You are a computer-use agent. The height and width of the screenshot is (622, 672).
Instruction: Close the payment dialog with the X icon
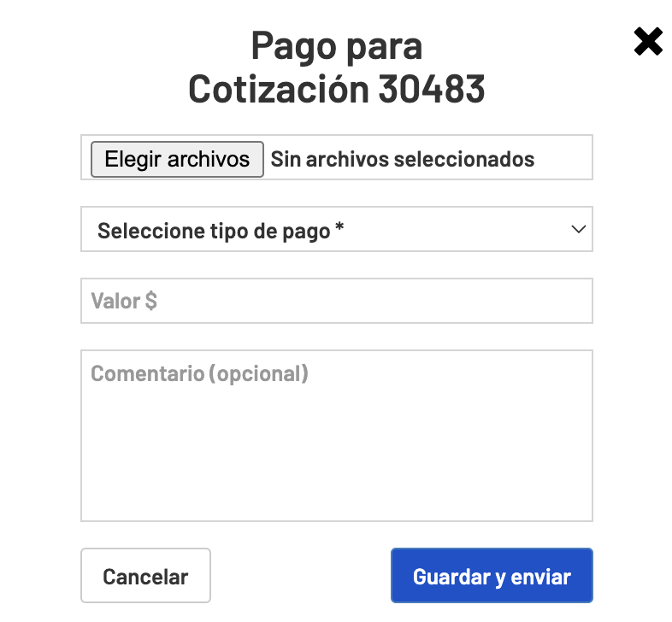point(647,42)
